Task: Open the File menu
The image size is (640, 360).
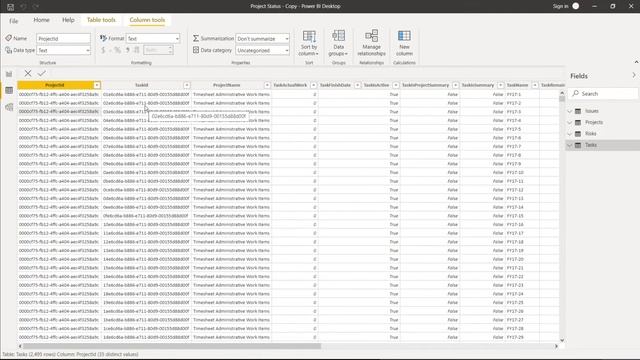Action: [13, 20]
